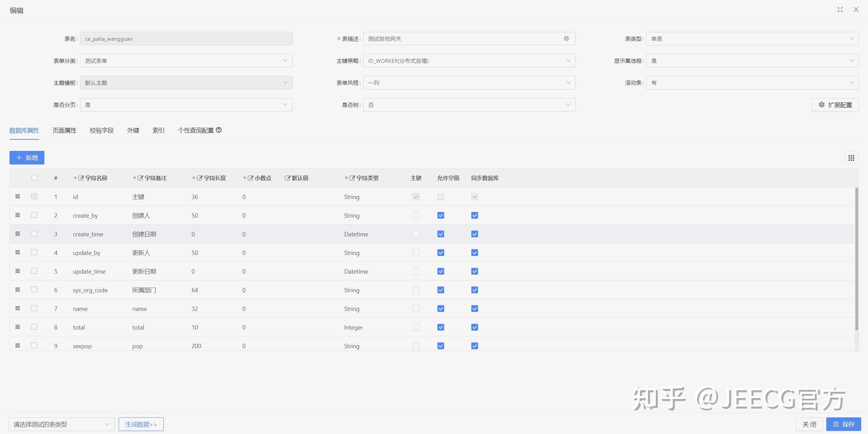868x434 pixels.
Task: Check the select-all checkbox in table header
Action: pyautogui.click(x=34, y=177)
